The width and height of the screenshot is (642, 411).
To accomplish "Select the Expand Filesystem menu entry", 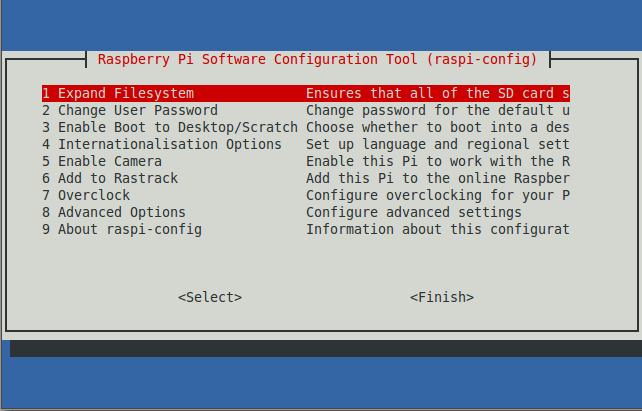I will [x=118, y=93].
